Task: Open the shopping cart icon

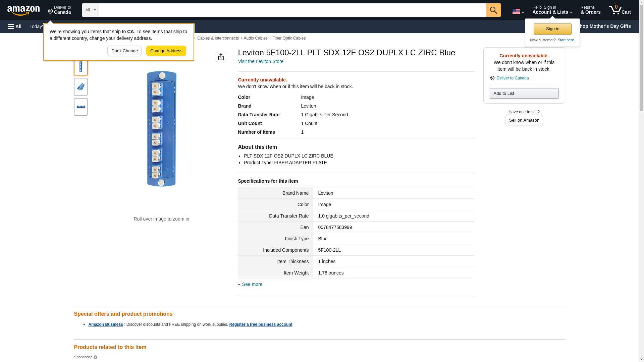Action: [x=620, y=10]
